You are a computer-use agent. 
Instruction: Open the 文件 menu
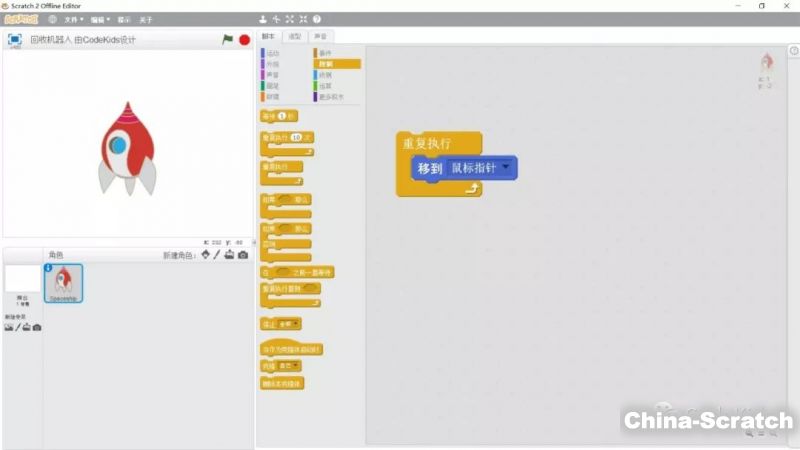(x=73, y=19)
